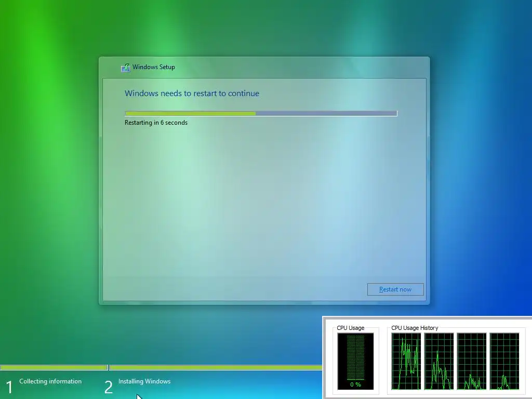The image size is (532, 399).
Task: Click the step number 1 at bottom
Action: pyautogui.click(x=9, y=387)
